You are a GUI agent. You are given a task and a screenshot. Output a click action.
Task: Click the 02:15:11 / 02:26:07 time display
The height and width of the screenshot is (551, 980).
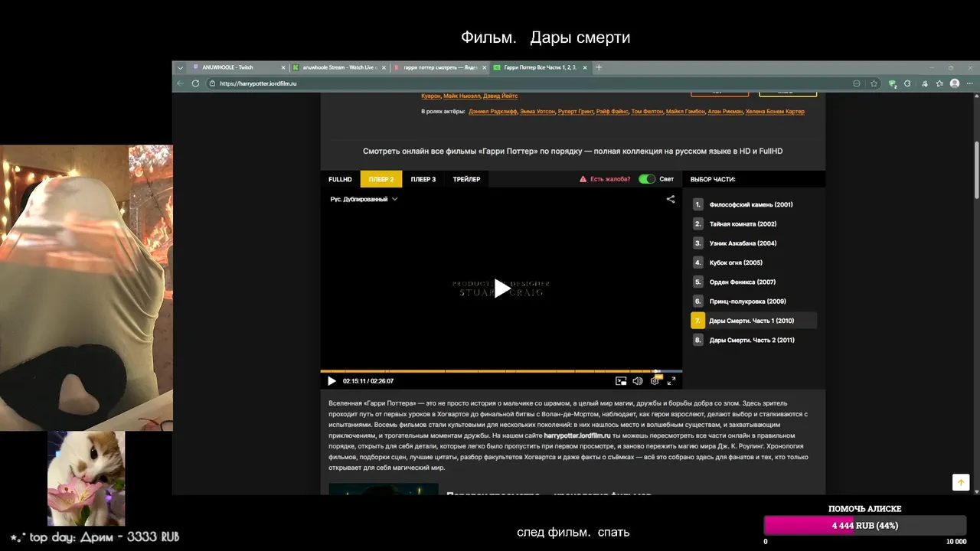[x=368, y=381]
